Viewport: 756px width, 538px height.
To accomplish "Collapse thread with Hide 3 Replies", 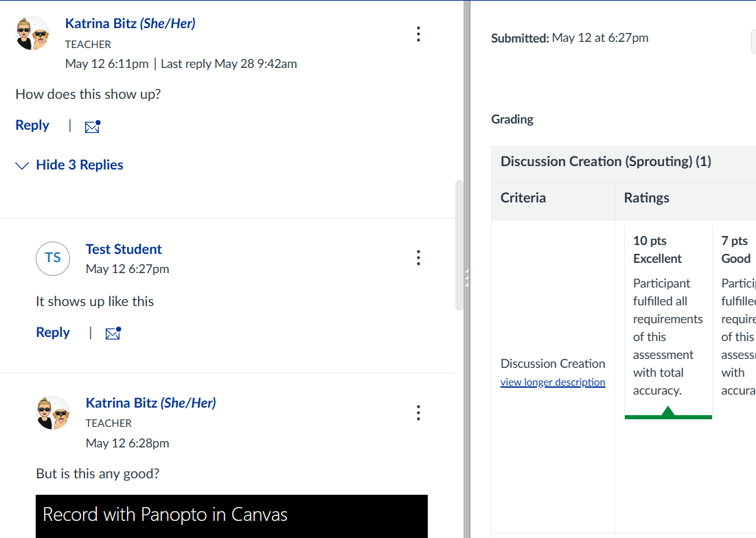I will (80, 165).
